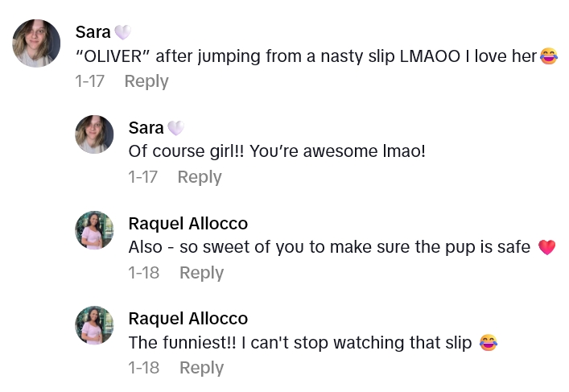
Task: Open Sara's profile name above "Of course girl!!"
Action: [x=146, y=128]
